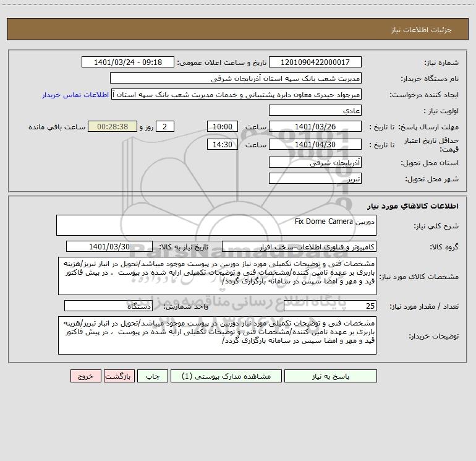Click unit field دستگاه
The width and height of the screenshot is (476, 461).
[108, 306]
